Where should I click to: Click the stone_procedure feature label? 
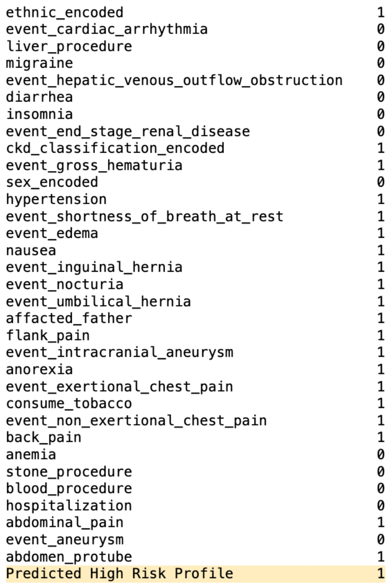tap(69, 472)
